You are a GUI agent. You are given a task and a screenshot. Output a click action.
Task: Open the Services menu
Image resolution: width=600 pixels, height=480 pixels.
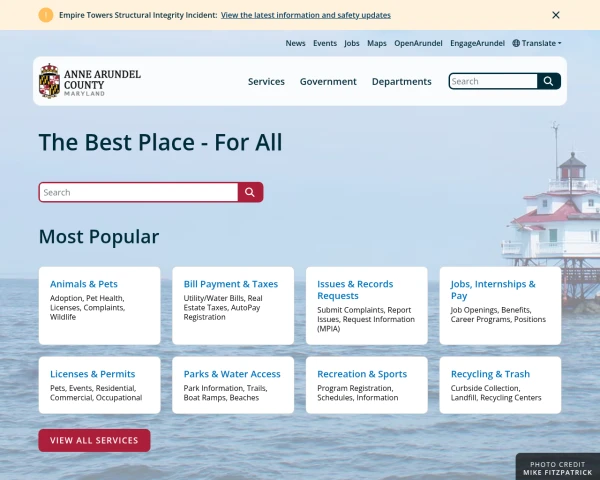tap(266, 82)
